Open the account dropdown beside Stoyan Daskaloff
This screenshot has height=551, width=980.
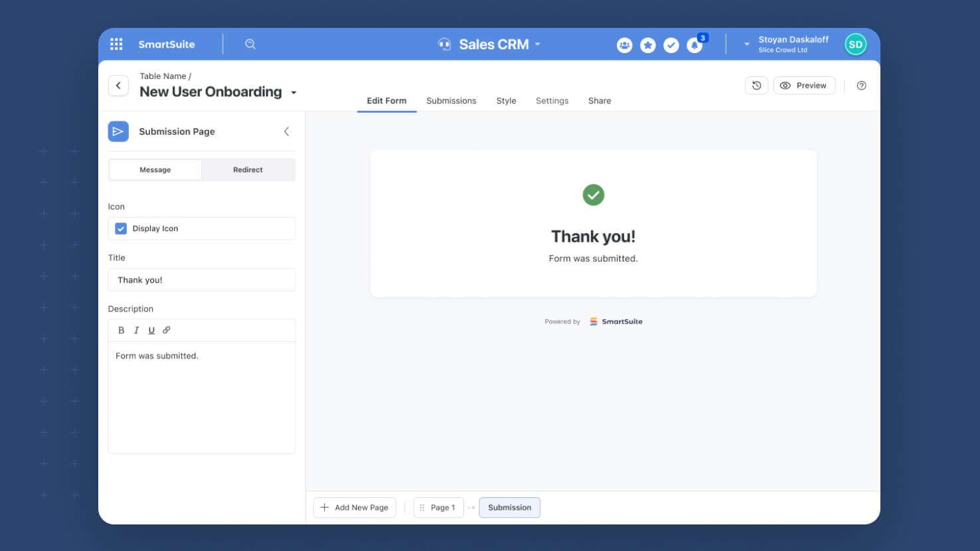click(746, 44)
